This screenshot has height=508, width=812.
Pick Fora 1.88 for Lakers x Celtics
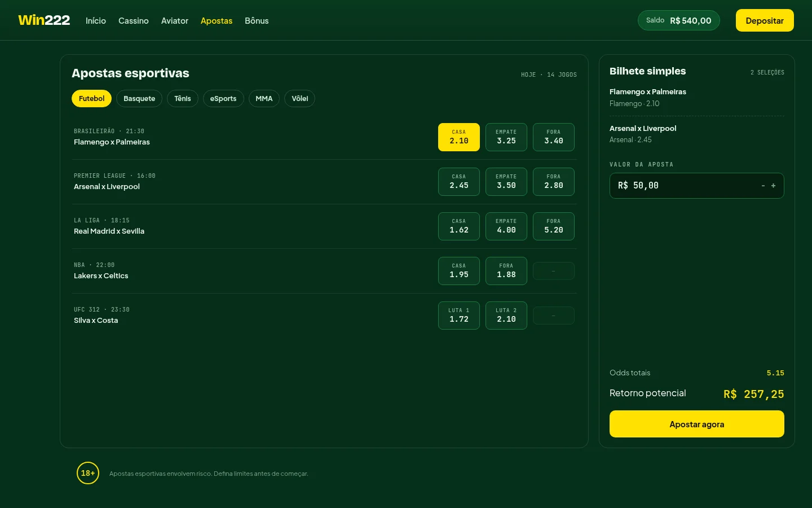tap(506, 271)
